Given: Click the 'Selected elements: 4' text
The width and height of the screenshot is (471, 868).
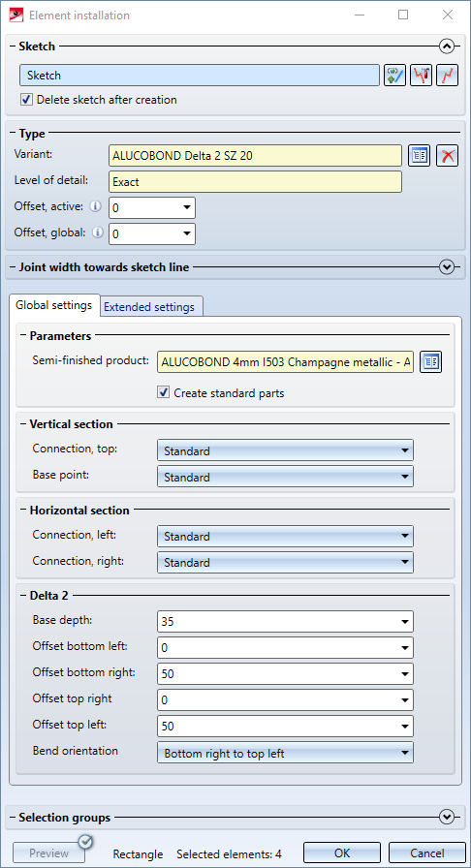Looking at the screenshot, I should 229,853.
